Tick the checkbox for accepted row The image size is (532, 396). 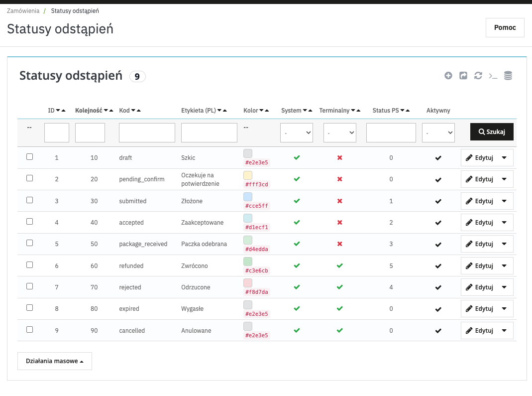pos(29,222)
